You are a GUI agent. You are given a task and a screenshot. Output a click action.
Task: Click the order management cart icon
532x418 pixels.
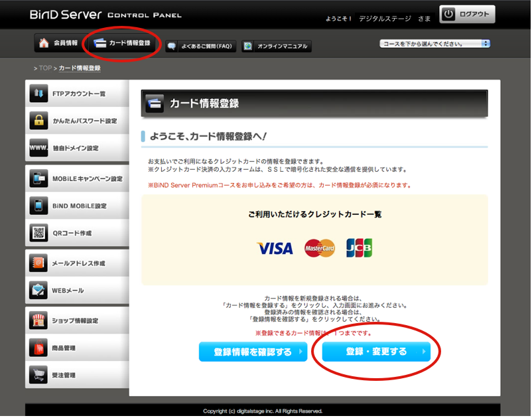[38, 375]
